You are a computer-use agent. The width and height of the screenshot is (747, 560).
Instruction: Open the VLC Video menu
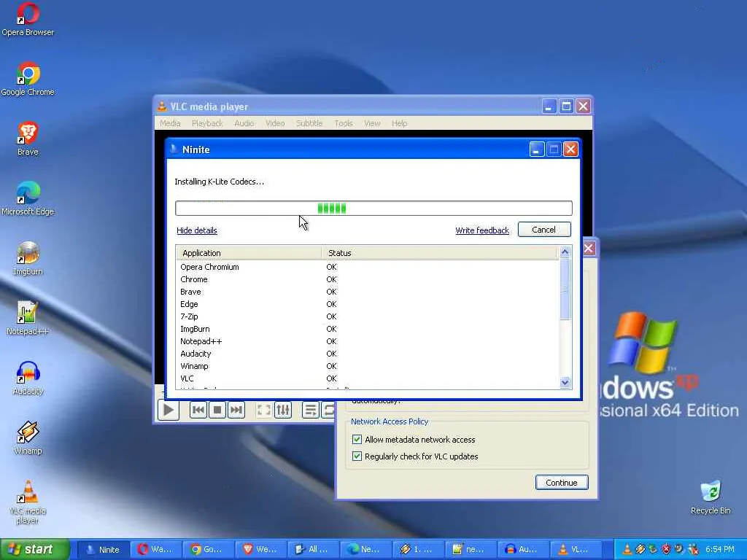tap(275, 123)
